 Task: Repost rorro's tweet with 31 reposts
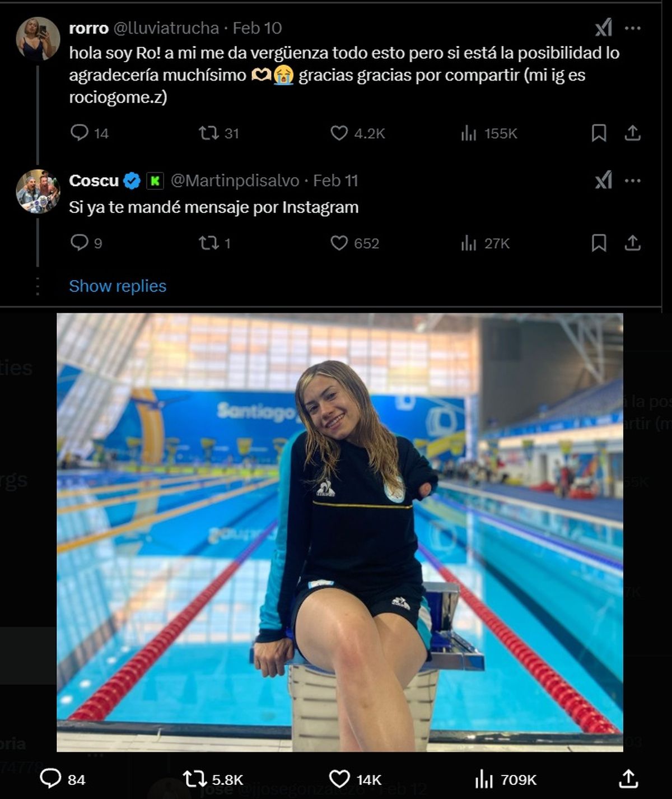(209, 133)
